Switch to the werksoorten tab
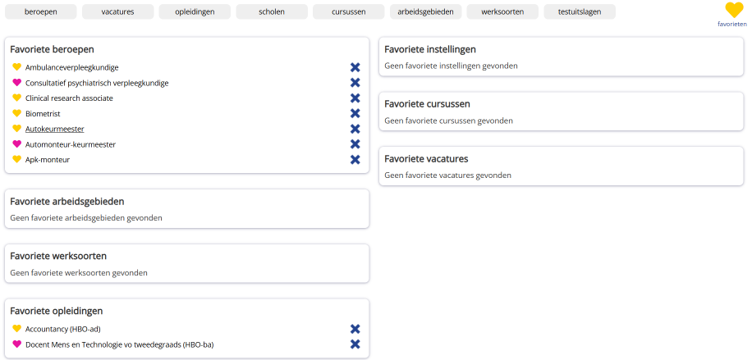The height and width of the screenshot is (360, 752). 503,12
